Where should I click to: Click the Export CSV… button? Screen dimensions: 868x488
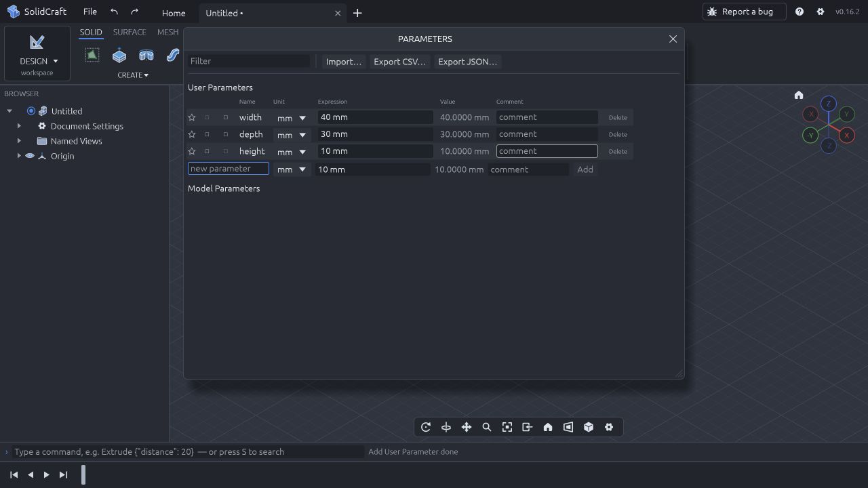(x=400, y=62)
